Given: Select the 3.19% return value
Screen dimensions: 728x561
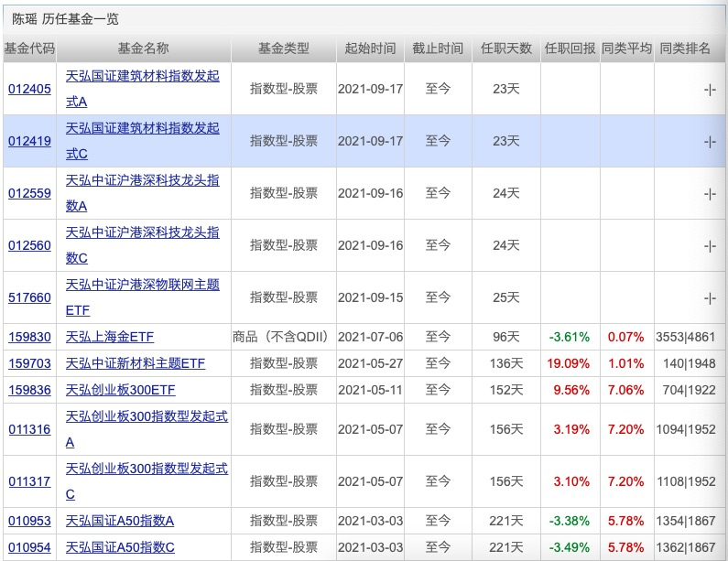Looking at the screenshot, I should click(x=571, y=430).
